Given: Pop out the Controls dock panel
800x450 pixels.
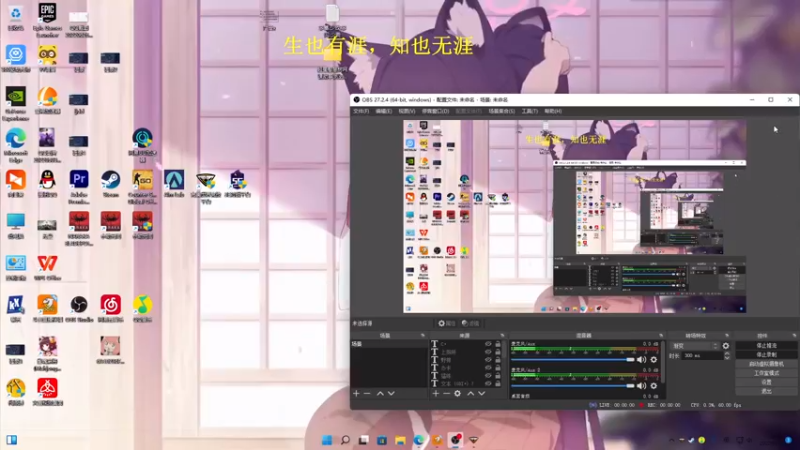Looking at the screenshot, I should pyautogui.click(x=794, y=336).
